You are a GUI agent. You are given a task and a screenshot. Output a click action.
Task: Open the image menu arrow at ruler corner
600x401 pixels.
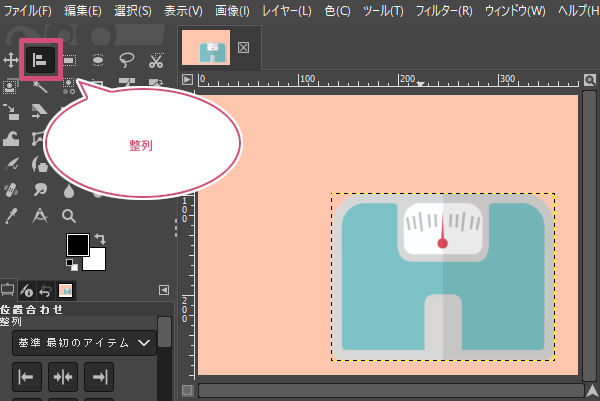tap(187, 79)
